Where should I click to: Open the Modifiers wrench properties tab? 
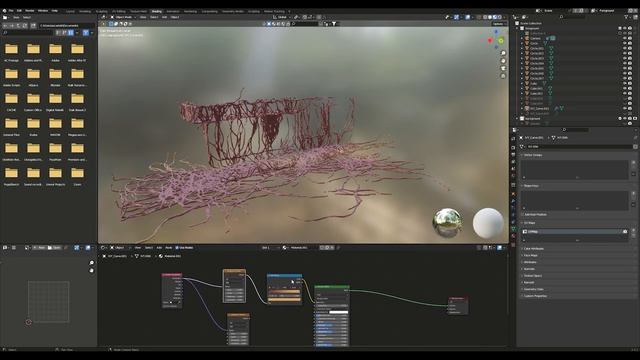click(x=513, y=201)
